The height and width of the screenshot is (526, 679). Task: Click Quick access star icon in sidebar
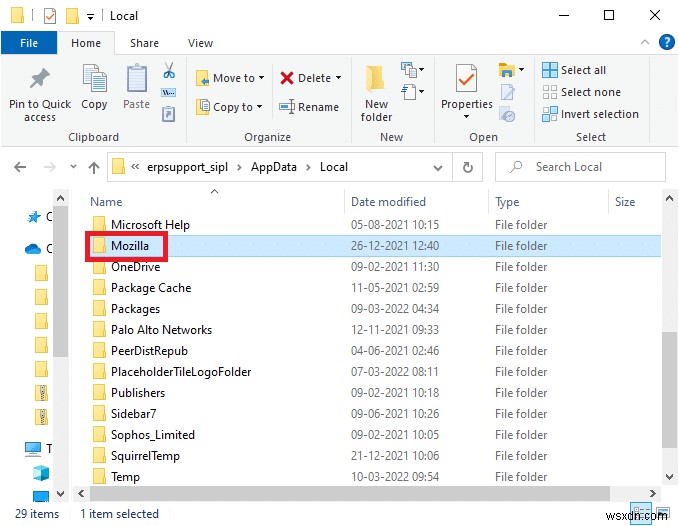click(x=34, y=216)
